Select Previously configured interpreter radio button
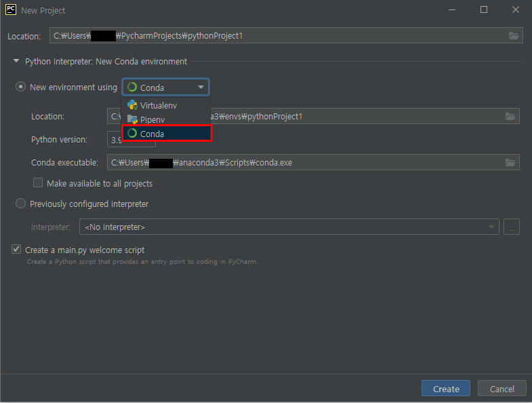This screenshot has width=532, height=403. pyautogui.click(x=21, y=204)
